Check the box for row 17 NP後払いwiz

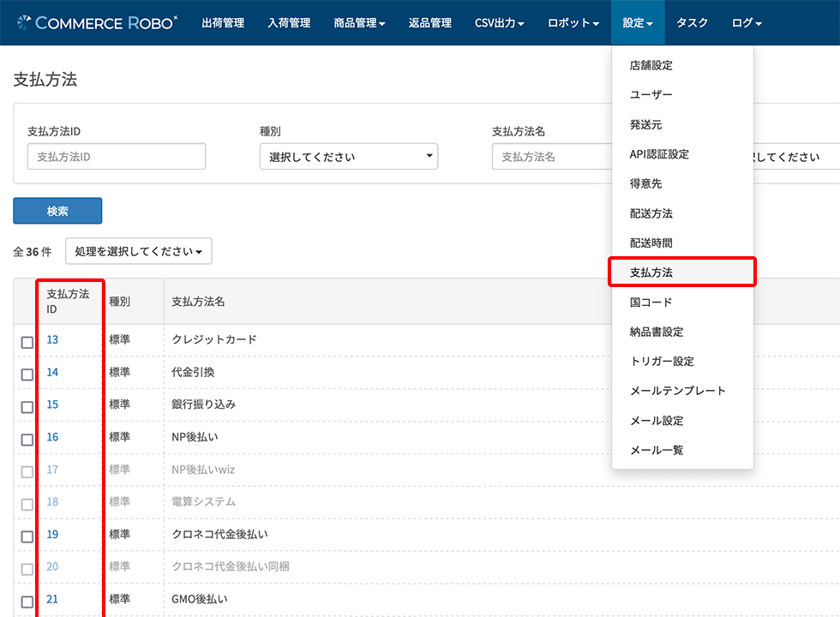pos(27,472)
